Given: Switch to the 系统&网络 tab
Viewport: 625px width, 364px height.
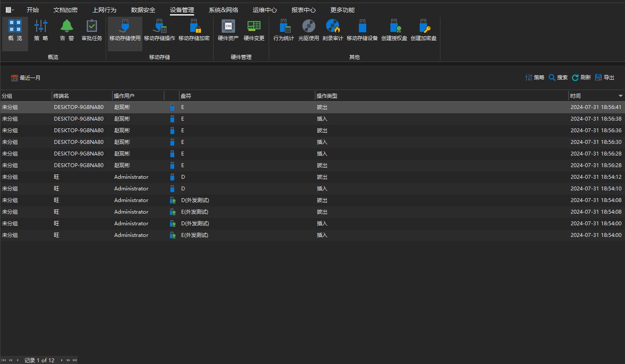Looking at the screenshot, I should click(x=223, y=10).
